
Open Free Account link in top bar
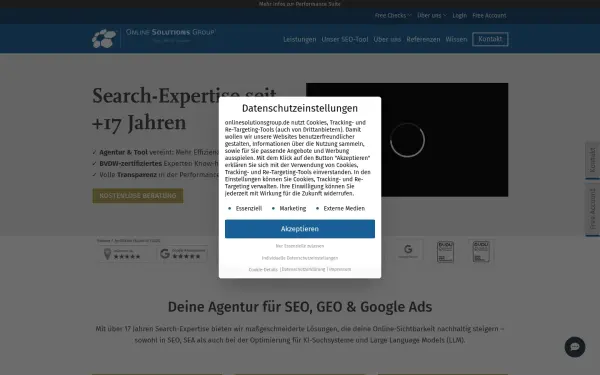[489, 15]
